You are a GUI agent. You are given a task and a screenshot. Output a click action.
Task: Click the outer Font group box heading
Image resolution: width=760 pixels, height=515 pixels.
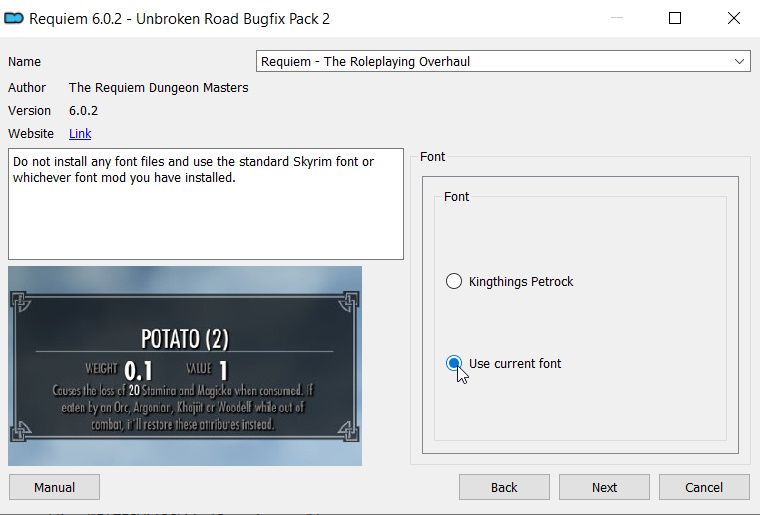click(x=432, y=156)
